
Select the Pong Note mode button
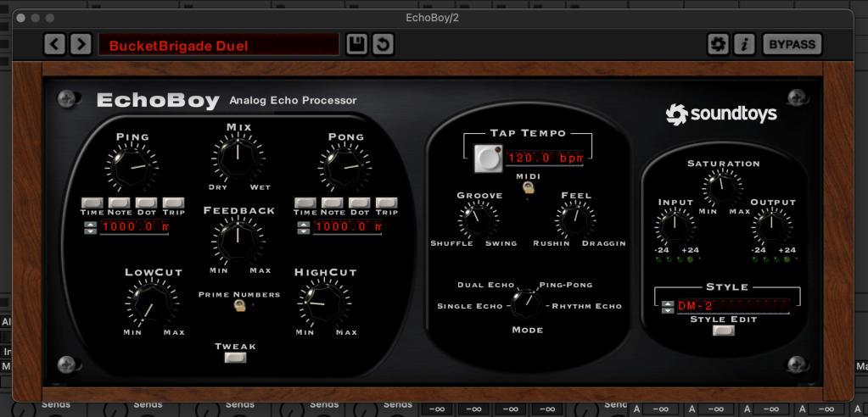point(332,203)
